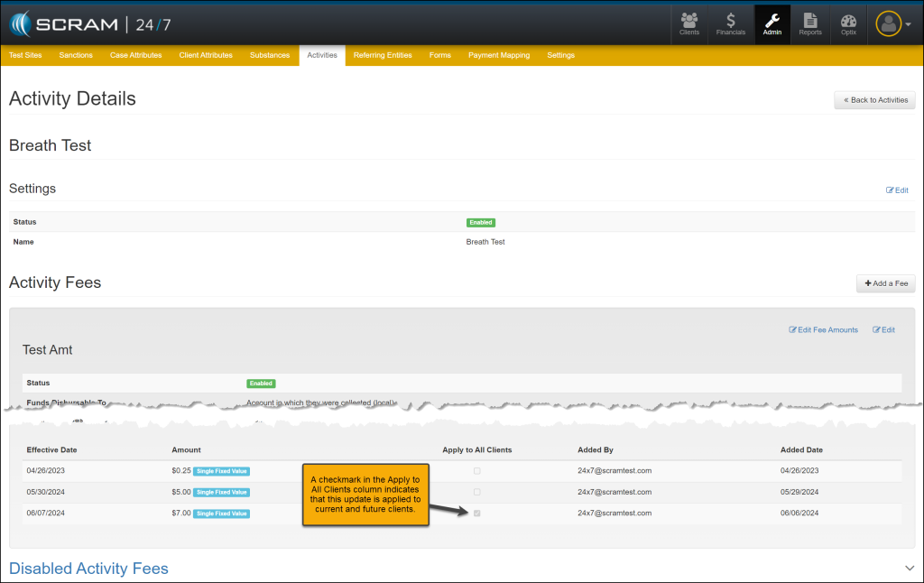The height and width of the screenshot is (583, 924).
Task: Click the Edit link in Test Amt panel
Action: coord(884,329)
